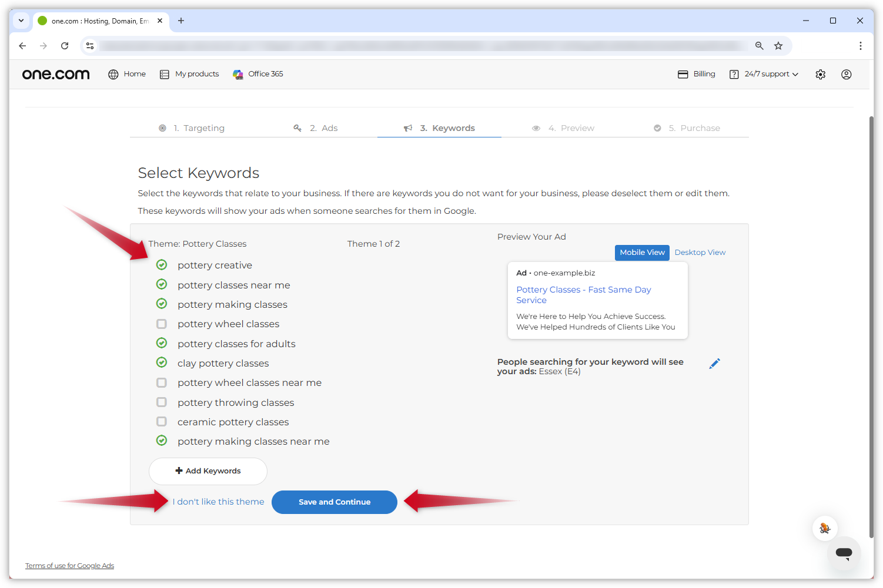Viewport: 883px width, 588px height.
Task: Open the zoom magnifier icon in address bar
Action: coord(760,46)
